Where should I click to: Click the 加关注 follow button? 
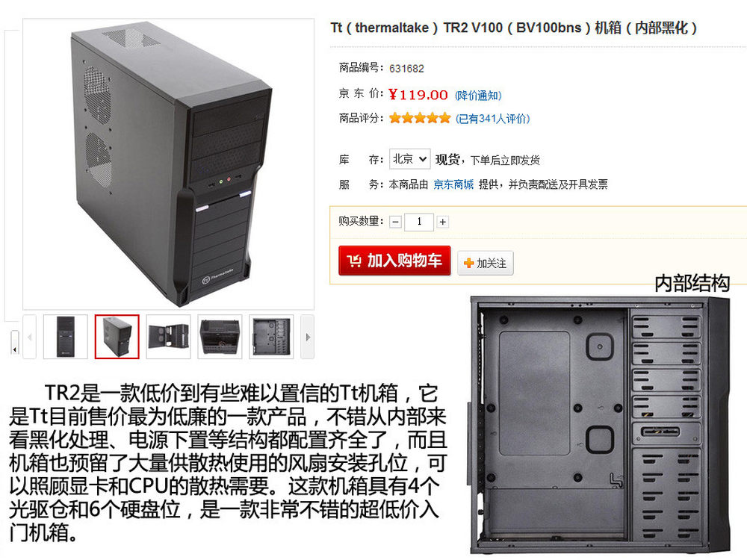tap(486, 263)
